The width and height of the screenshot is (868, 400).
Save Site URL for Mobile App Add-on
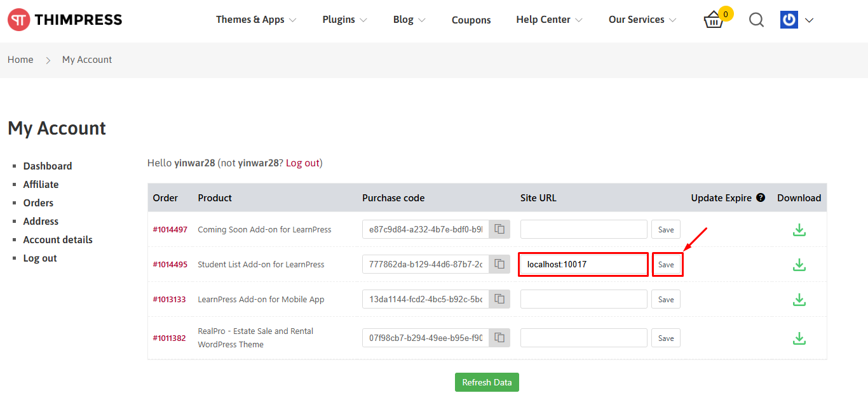click(666, 299)
